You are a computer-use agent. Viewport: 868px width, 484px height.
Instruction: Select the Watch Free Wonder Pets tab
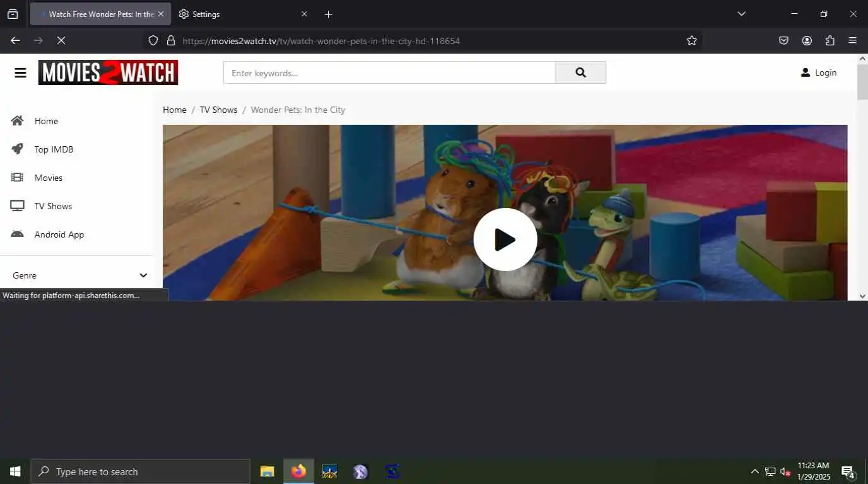point(100,14)
